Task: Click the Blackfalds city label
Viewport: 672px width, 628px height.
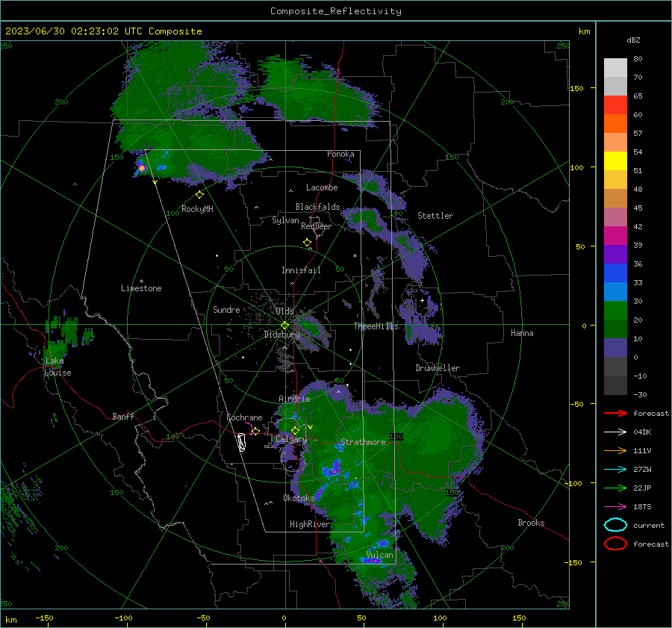Action: [x=317, y=207]
